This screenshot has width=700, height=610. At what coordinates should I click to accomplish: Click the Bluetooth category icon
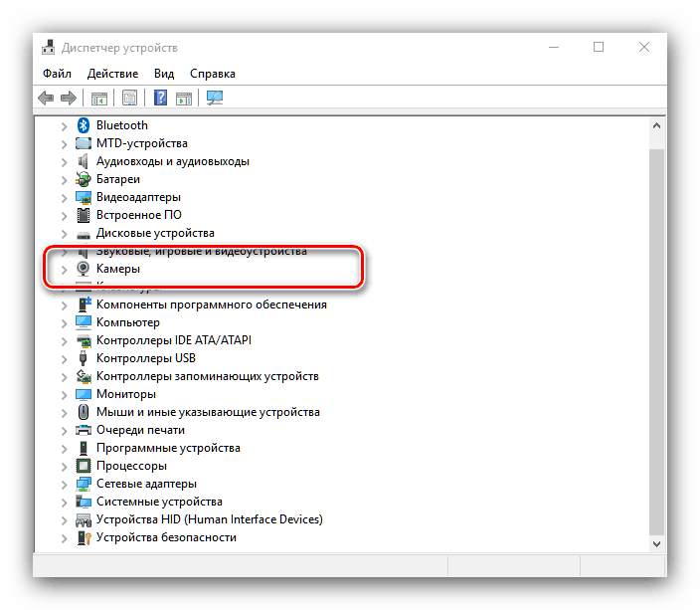coord(84,125)
